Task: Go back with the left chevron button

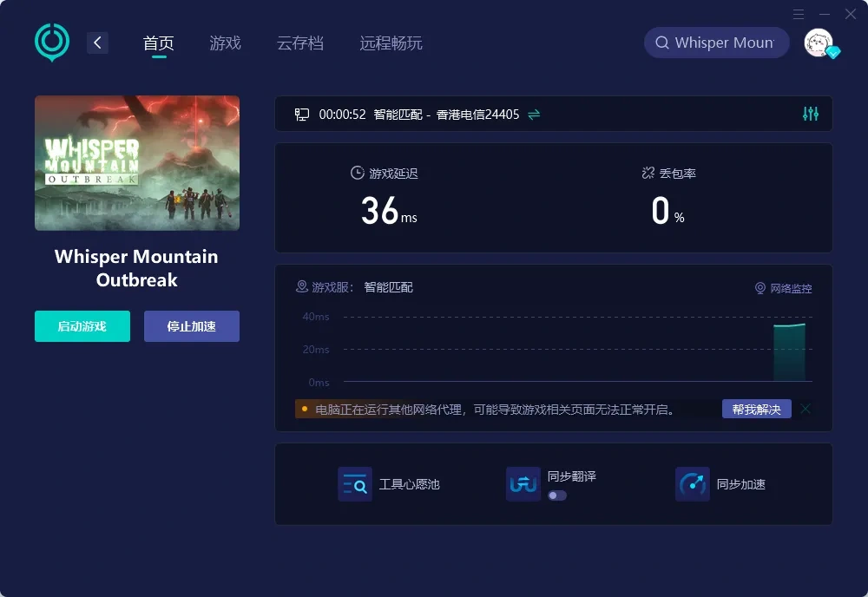Action: pyautogui.click(x=97, y=43)
